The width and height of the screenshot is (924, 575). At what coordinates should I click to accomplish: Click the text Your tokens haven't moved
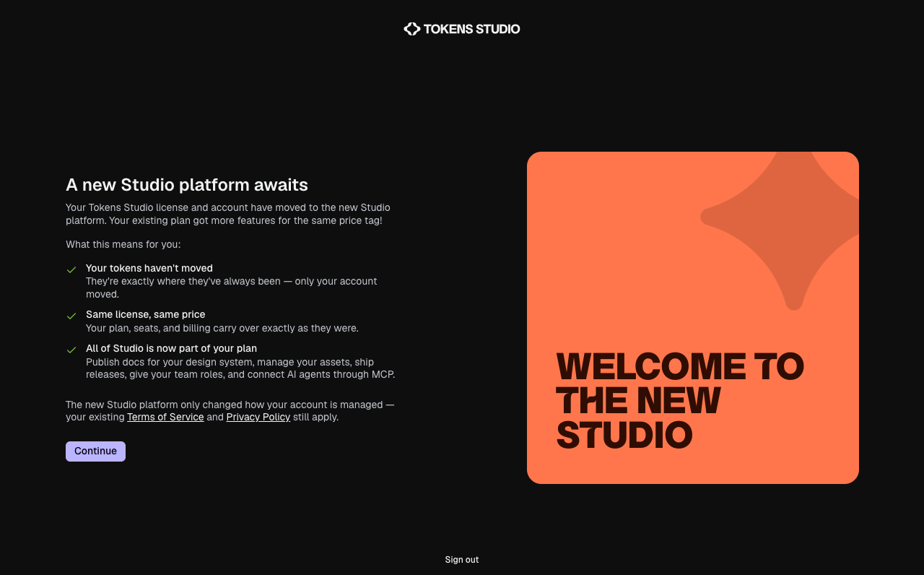coord(149,268)
